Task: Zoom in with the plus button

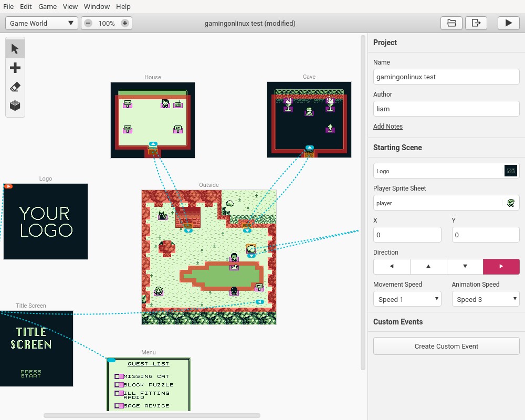Action: coord(125,23)
